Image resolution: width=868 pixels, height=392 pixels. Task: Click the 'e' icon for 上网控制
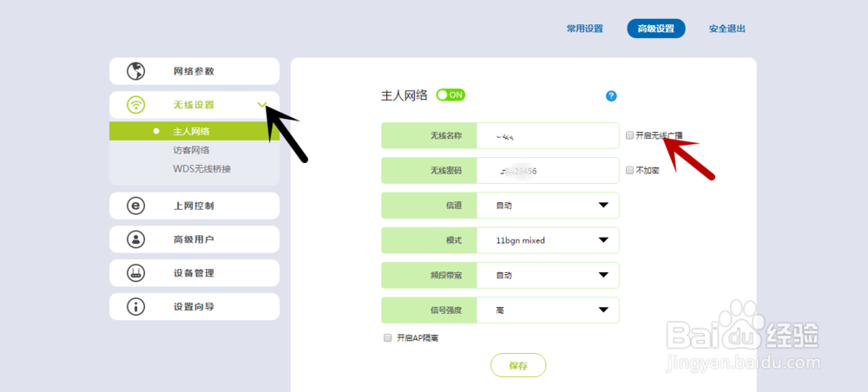[135, 206]
